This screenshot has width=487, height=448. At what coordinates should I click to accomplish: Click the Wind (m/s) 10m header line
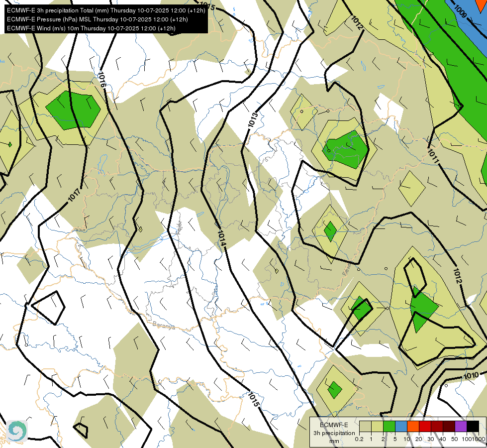(x=91, y=28)
